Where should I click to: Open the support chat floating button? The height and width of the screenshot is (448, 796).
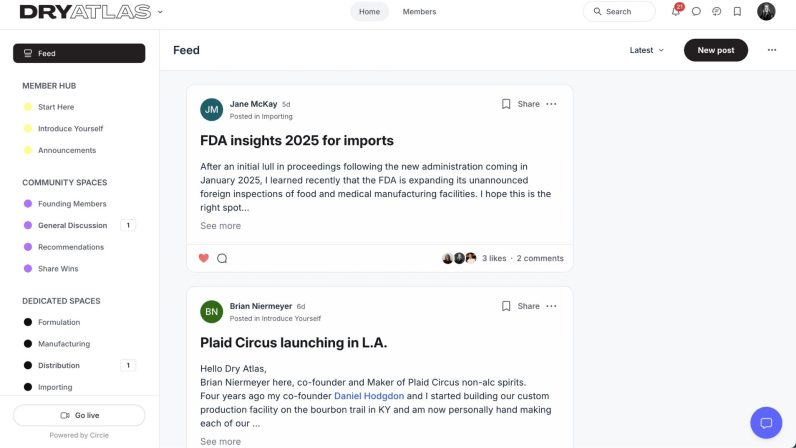[x=766, y=423]
